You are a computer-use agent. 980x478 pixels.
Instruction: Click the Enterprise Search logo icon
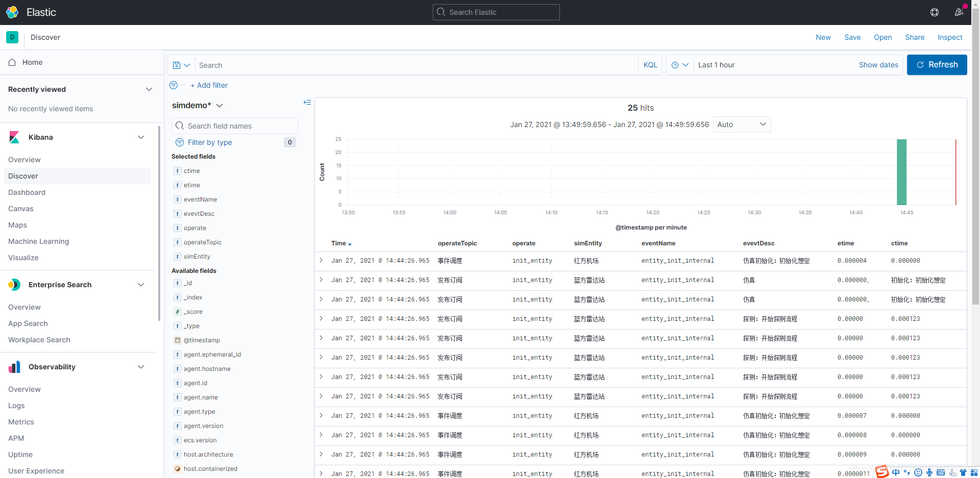(14, 285)
